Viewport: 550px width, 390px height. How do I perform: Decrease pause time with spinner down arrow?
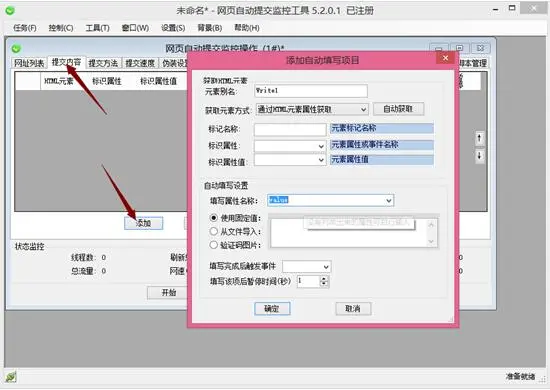click(x=324, y=284)
